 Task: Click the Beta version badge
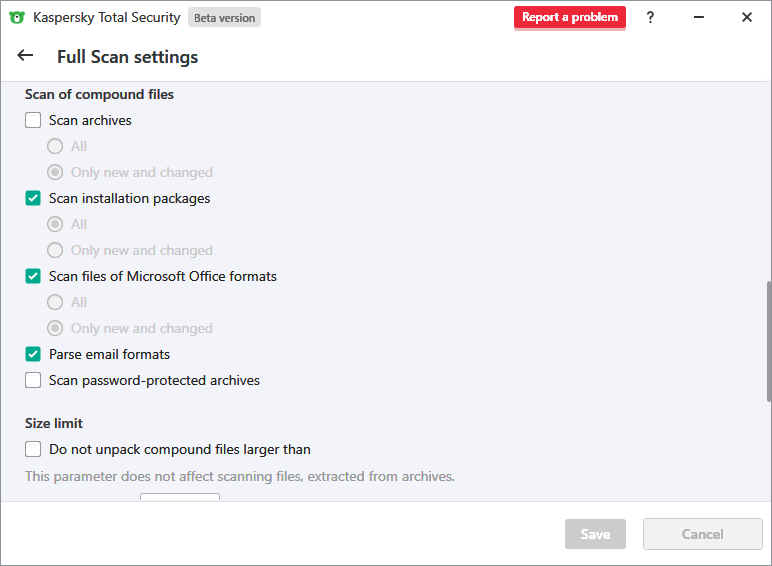click(224, 18)
